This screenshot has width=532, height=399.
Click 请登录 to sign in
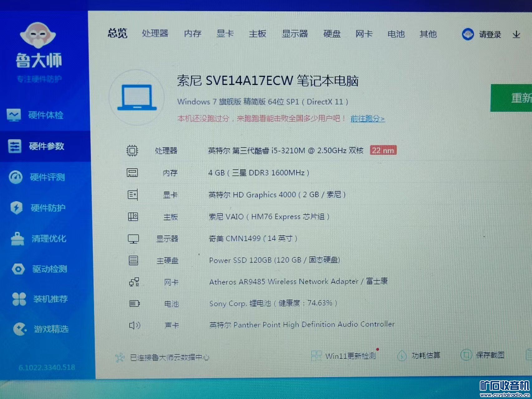(490, 34)
